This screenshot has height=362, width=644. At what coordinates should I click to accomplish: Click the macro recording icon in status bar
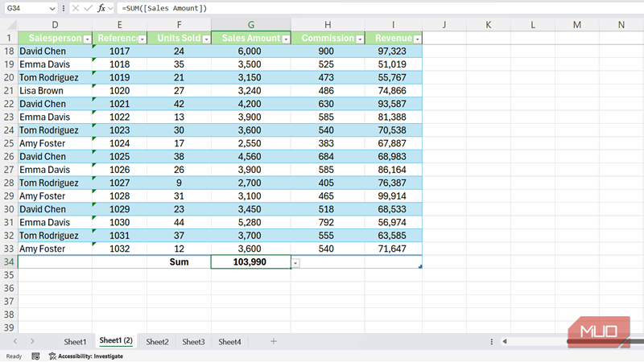pyautogui.click(x=35, y=356)
